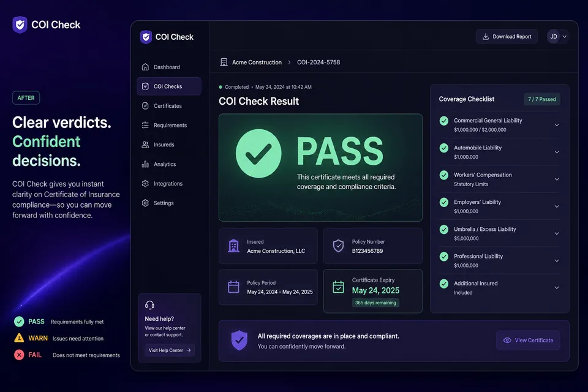The image size is (588, 392).
Task: Click the COI Checks clipboard icon
Action: (x=146, y=86)
